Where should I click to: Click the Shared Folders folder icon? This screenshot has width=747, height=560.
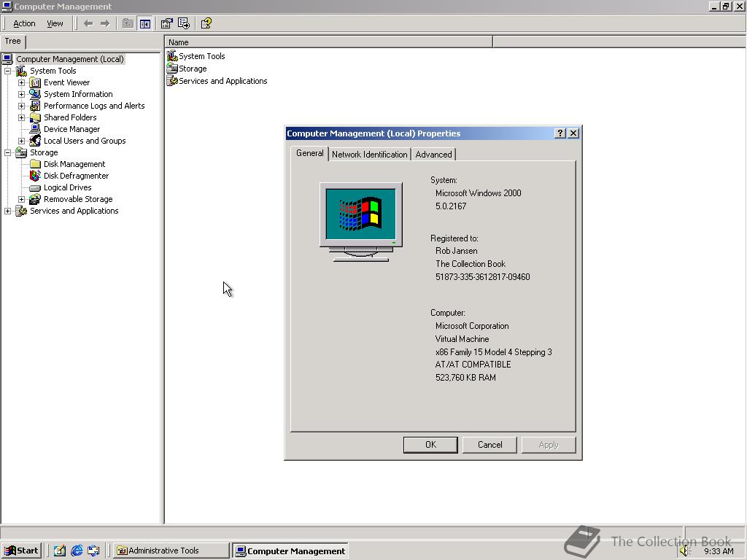point(35,117)
